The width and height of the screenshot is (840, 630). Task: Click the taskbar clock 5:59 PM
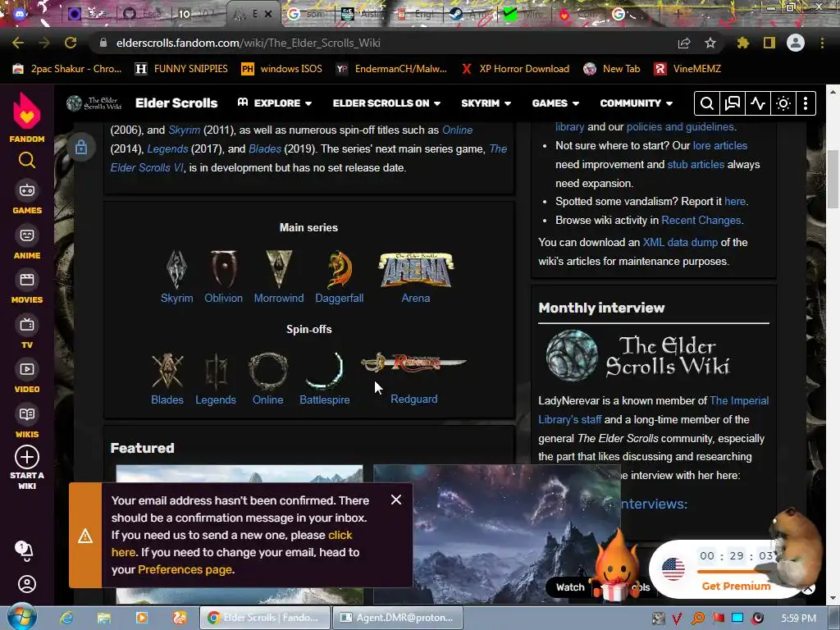798,619
